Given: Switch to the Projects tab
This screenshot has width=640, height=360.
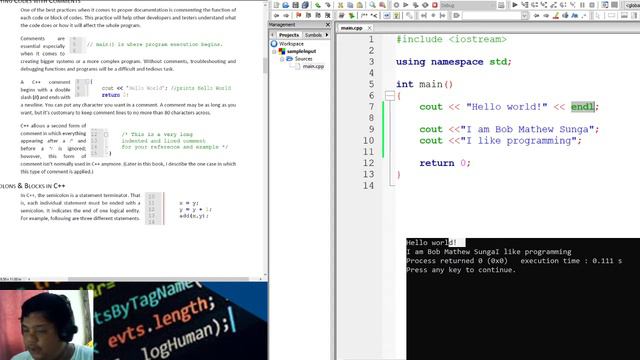Looking at the screenshot, I should pos(289,35).
